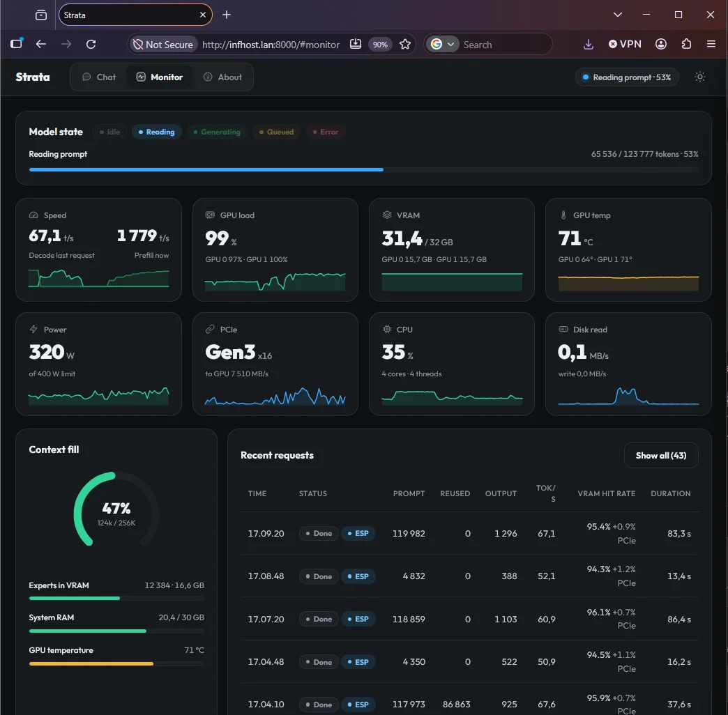This screenshot has height=715, width=728.
Task: Open the browser downloads icon
Action: [x=589, y=44]
